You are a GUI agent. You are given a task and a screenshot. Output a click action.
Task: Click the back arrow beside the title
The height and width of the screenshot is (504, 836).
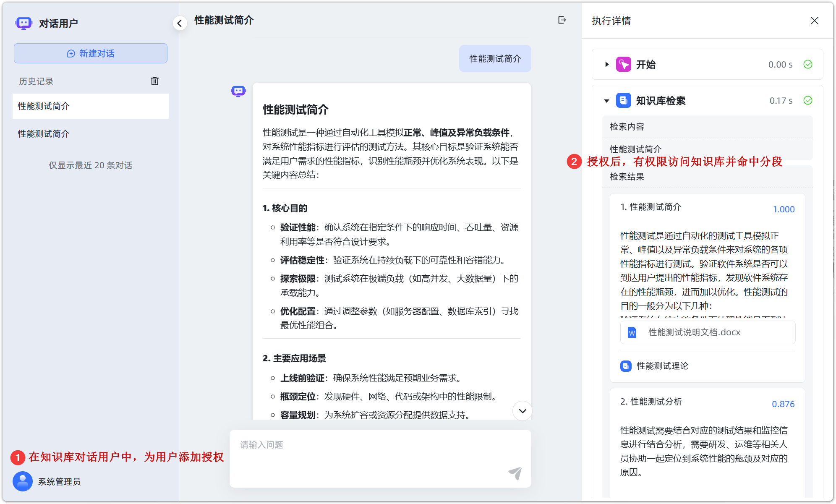180,23
